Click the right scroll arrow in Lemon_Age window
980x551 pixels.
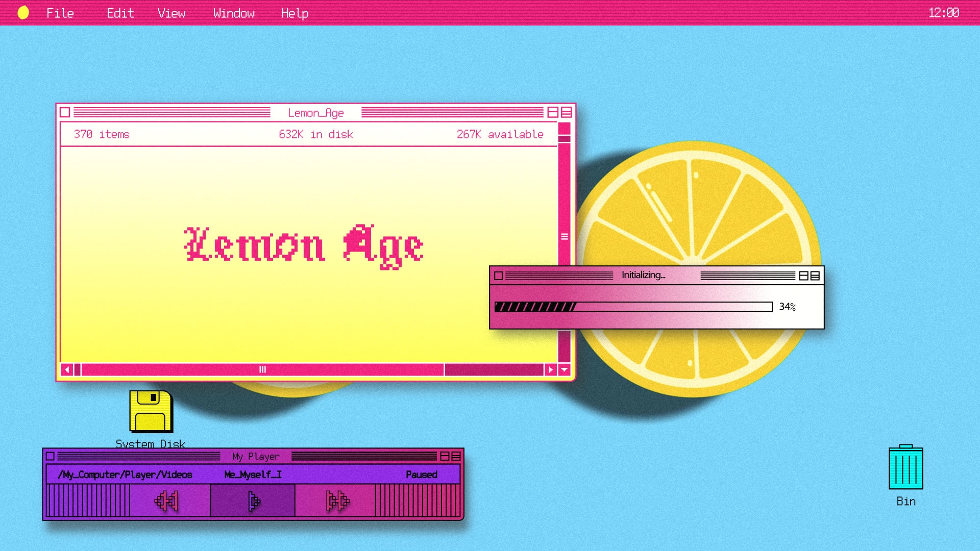(x=550, y=370)
